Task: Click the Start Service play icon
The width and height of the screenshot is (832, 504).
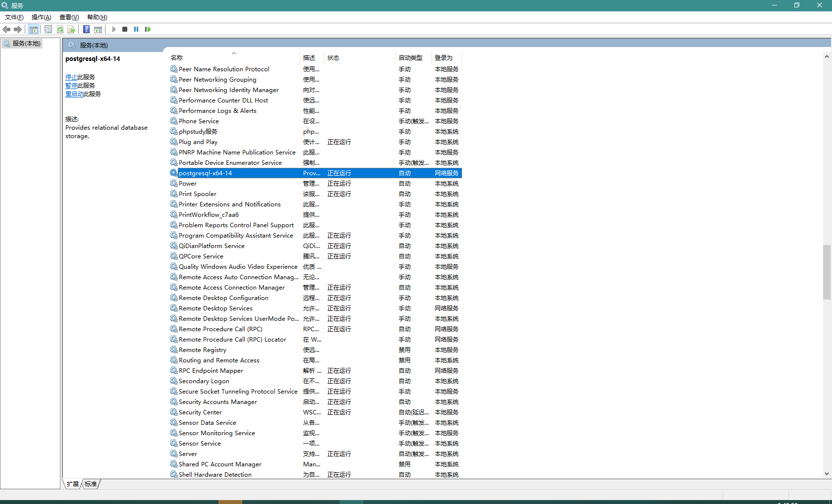Action: coord(114,30)
